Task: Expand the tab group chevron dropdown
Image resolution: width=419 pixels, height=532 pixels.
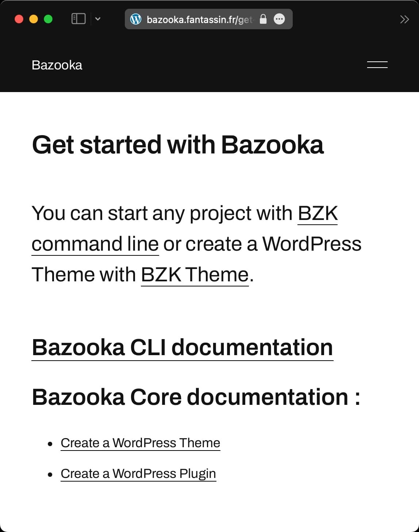Action: tap(98, 19)
